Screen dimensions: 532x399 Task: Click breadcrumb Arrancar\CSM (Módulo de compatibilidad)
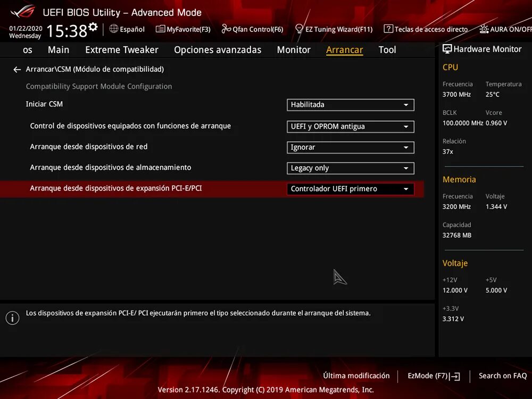95,69
